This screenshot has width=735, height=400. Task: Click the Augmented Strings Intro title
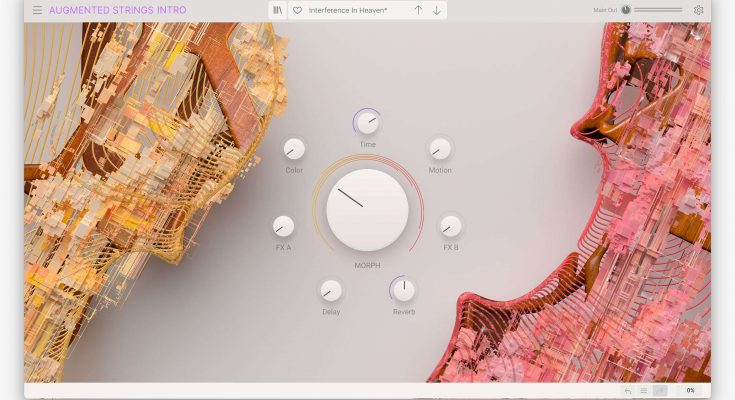pyautogui.click(x=117, y=10)
